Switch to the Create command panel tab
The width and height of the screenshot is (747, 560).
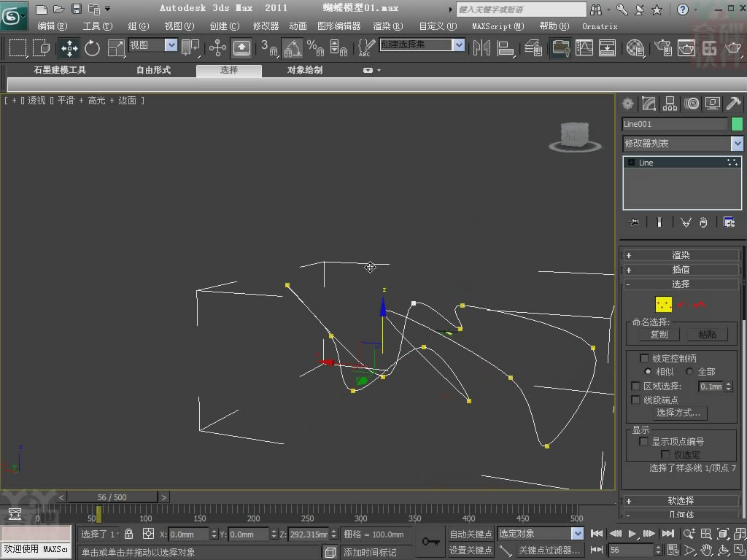(628, 104)
